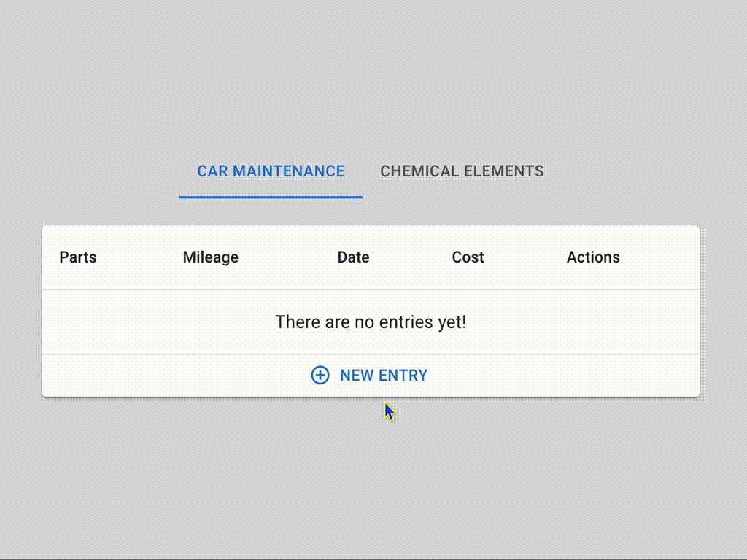Select the Car Maintenance tab
747x560 pixels.
(x=271, y=171)
